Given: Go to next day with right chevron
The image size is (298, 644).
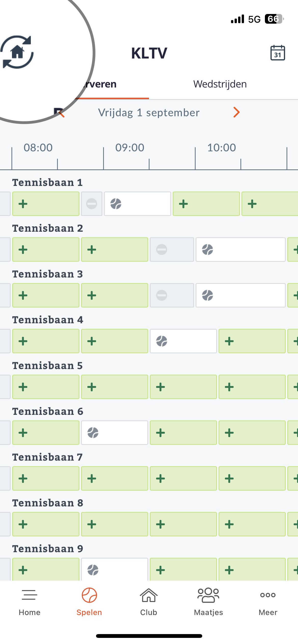Looking at the screenshot, I should click(237, 112).
